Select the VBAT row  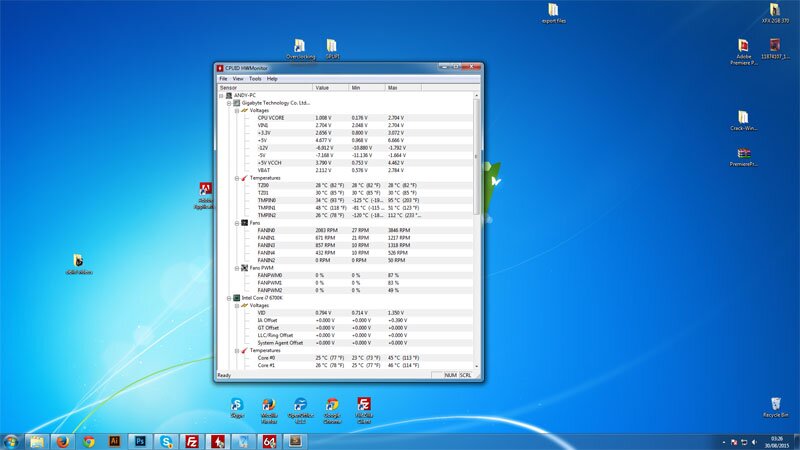click(345, 170)
